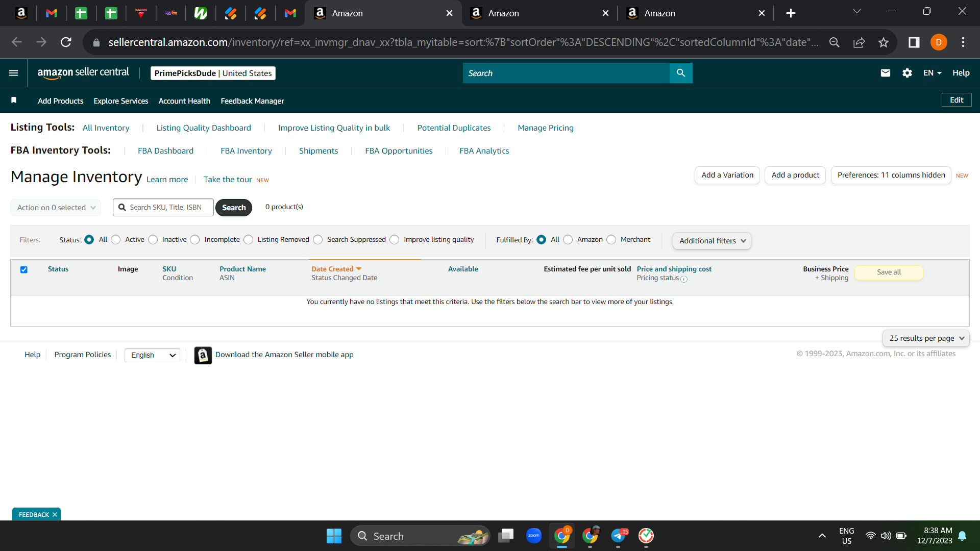Select the Incomplete status filter
Image resolution: width=980 pixels, height=551 pixels.
pos(195,240)
